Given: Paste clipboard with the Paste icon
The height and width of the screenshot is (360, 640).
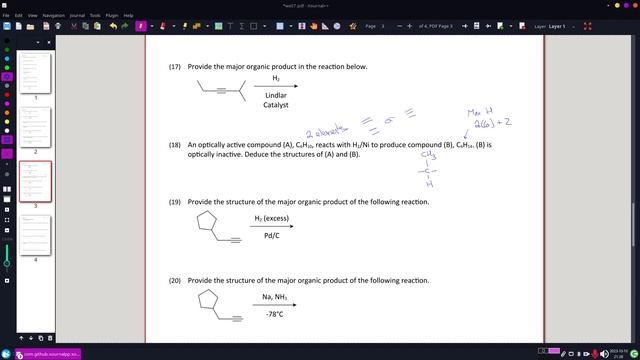Looking at the screenshot, I should pos(97,26).
